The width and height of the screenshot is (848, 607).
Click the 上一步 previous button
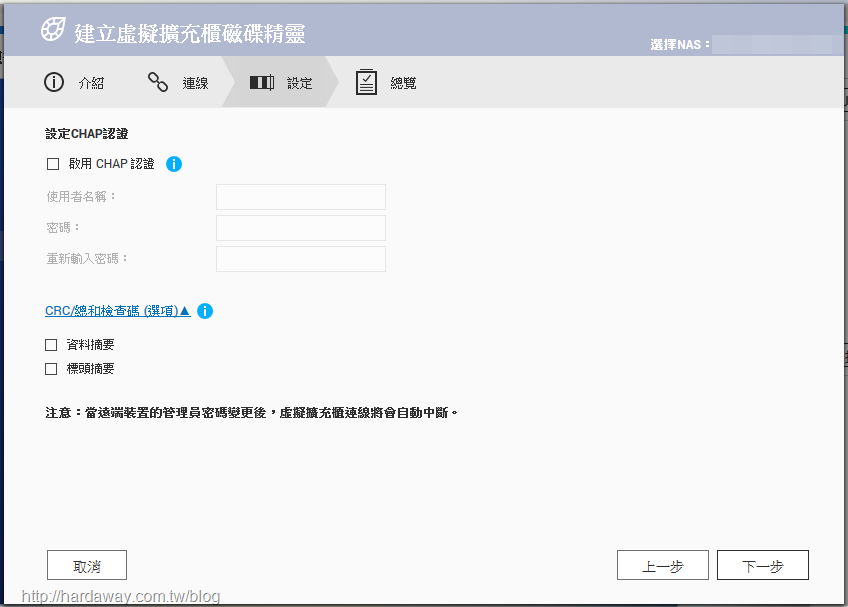click(x=662, y=565)
